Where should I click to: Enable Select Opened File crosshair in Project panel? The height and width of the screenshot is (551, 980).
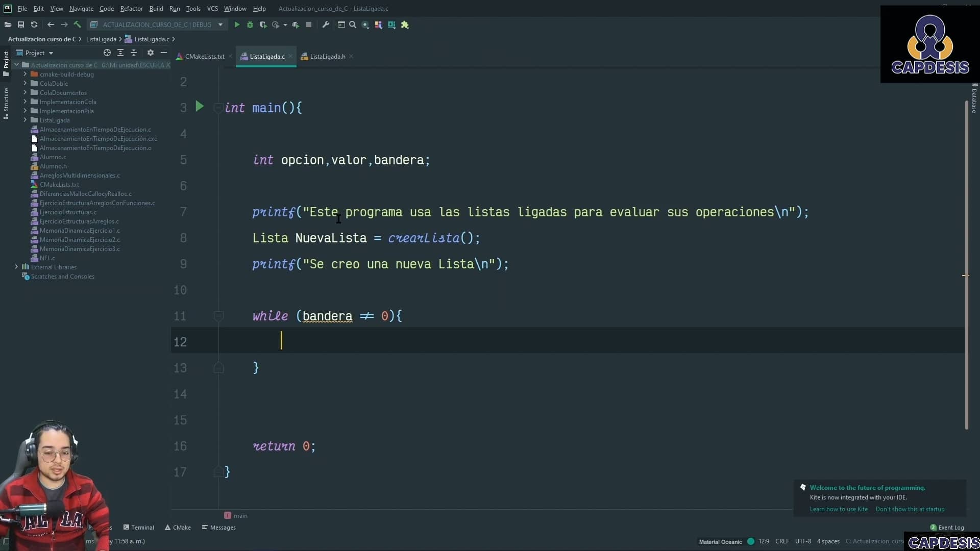click(x=107, y=53)
